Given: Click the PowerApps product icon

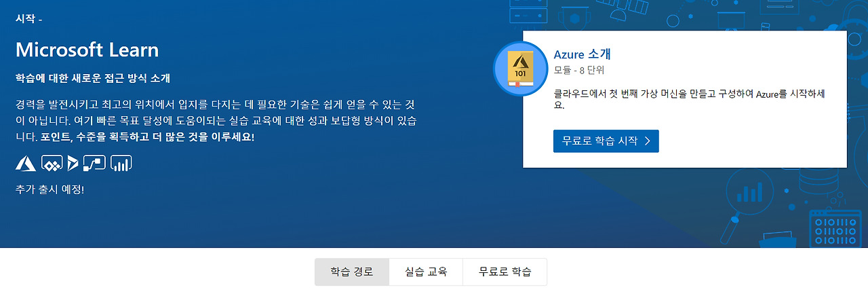Looking at the screenshot, I should pyautogui.click(x=52, y=163).
